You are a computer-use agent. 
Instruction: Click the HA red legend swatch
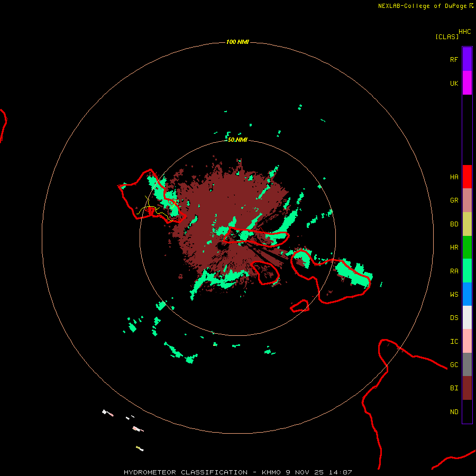[467, 177]
